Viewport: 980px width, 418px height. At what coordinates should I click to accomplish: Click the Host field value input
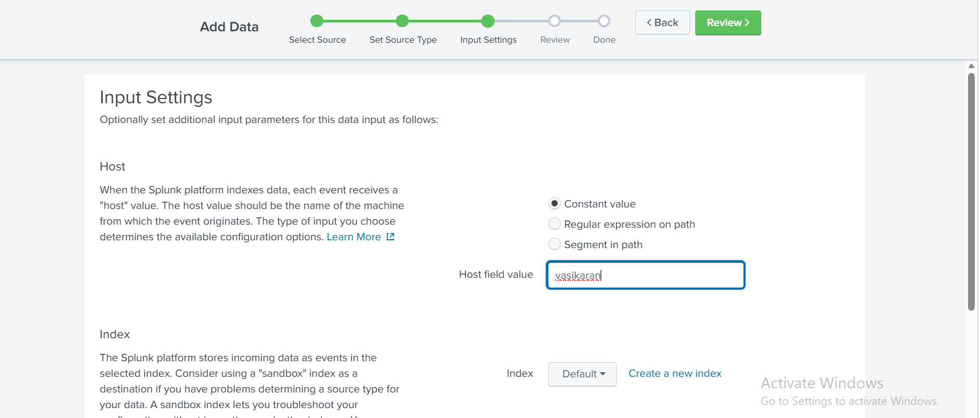pos(646,275)
